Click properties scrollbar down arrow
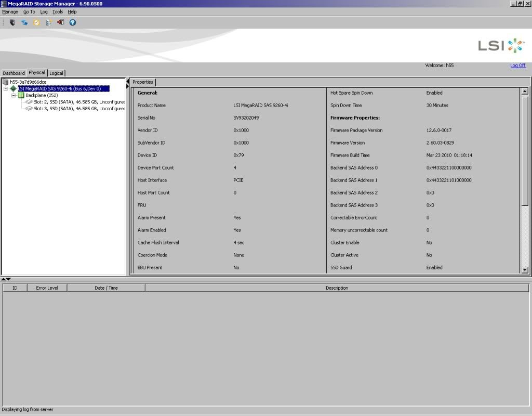This screenshot has width=532, height=416. (525, 270)
